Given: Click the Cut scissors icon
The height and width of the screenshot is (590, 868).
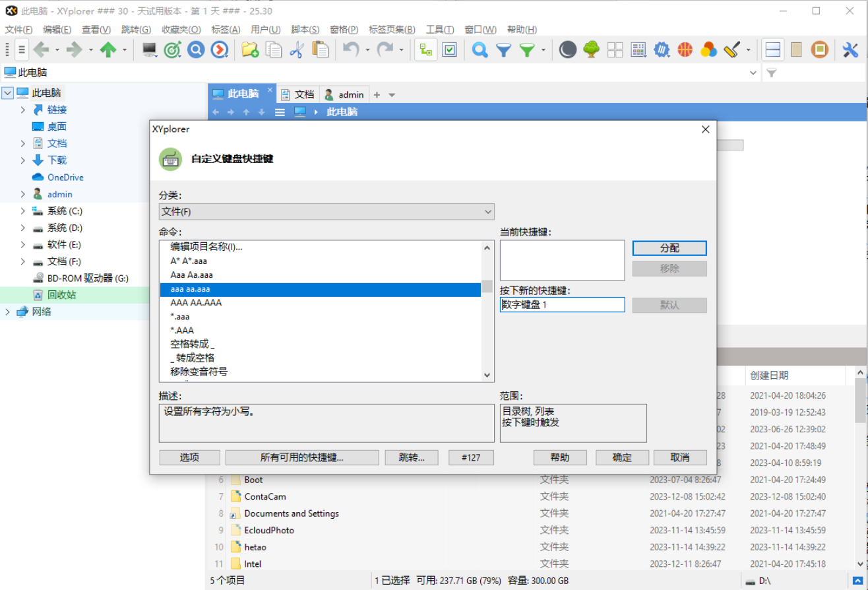Looking at the screenshot, I should tap(298, 49).
